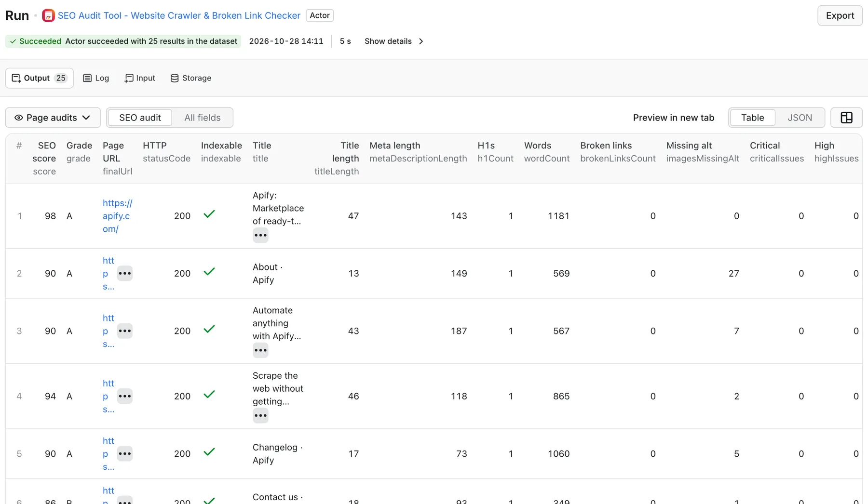Toggle the split layout view icon button
868x504 pixels.
pyautogui.click(x=846, y=118)
